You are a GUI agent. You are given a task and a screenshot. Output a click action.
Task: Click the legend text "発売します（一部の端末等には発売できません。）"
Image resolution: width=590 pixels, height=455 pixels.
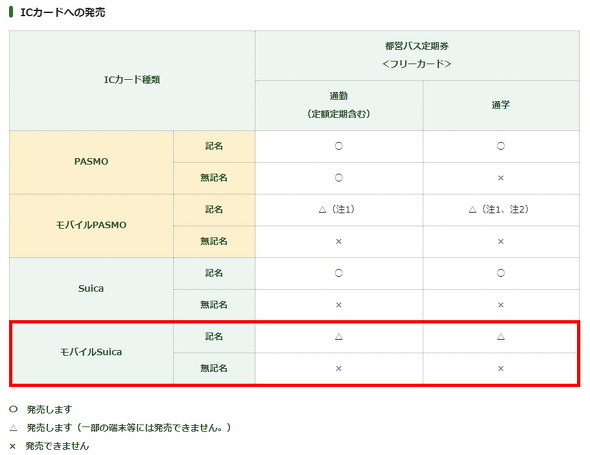(129, 428)
